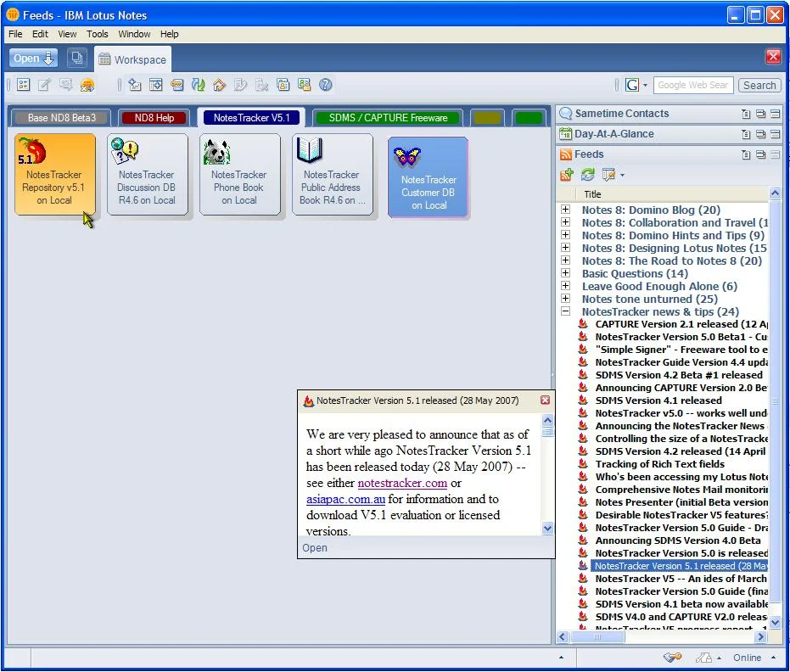Select NotesTracker Public Address Book tile

[x=332, y=174]
